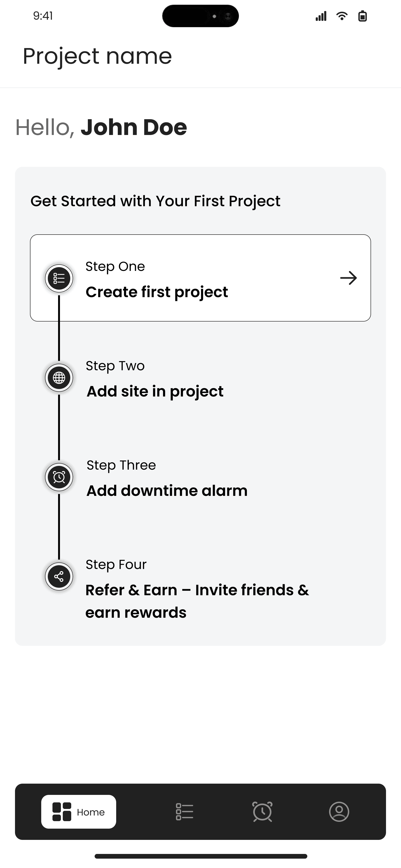The width and height of the screenshot is (401, 868).
Task: Click the Step One checklist icon
Action: [59, 278]
